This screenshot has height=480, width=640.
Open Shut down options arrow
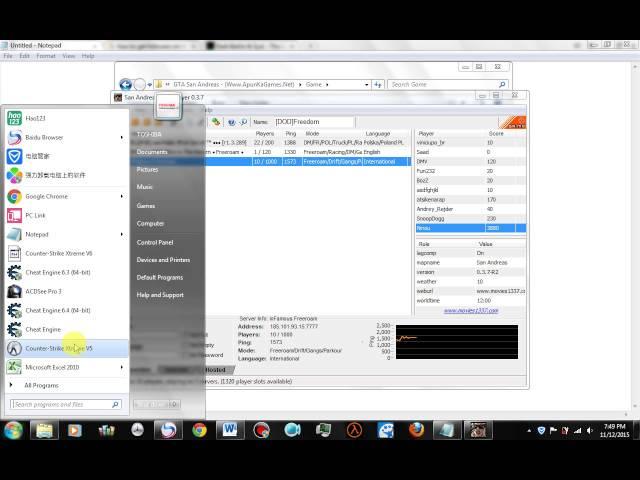point(174,404)
